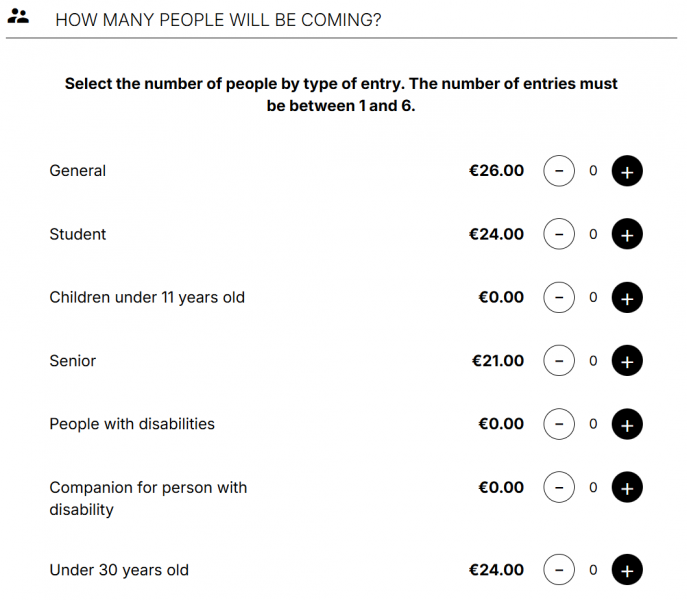Decrease General ticket count

pos(559,171)
